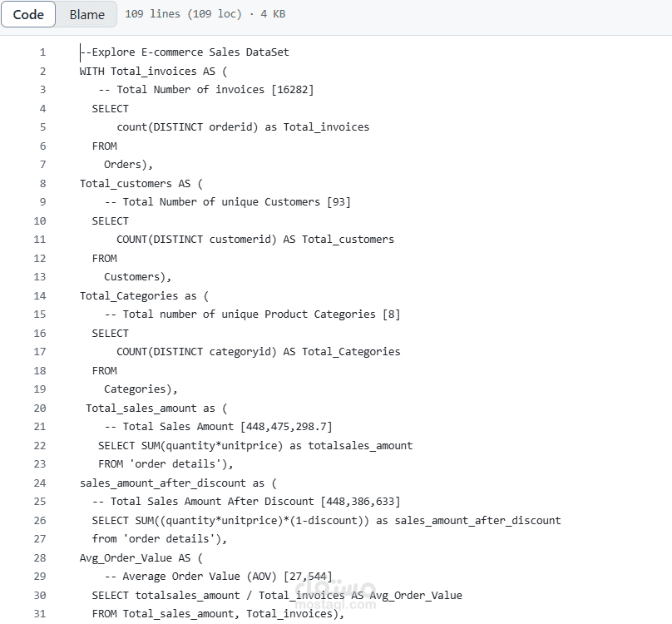Click the 'Categories),' code line
This screenshot has width=672, height=624.
pos(141,389)
